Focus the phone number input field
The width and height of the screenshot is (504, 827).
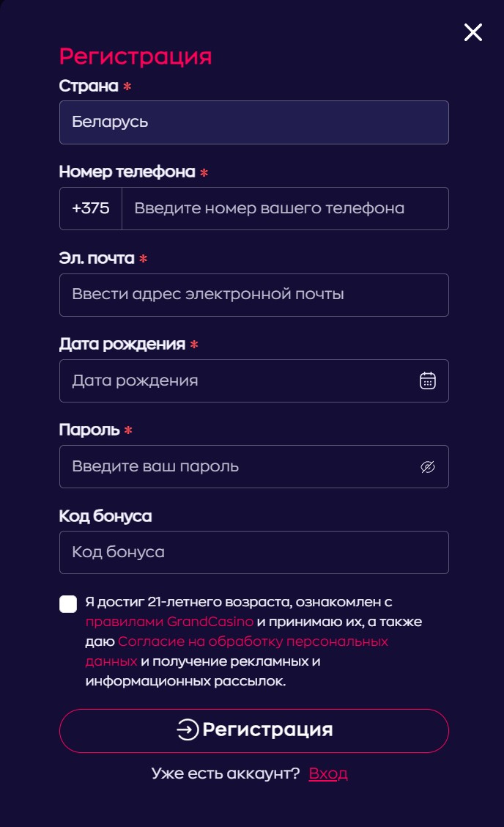(x=284, y=208)
